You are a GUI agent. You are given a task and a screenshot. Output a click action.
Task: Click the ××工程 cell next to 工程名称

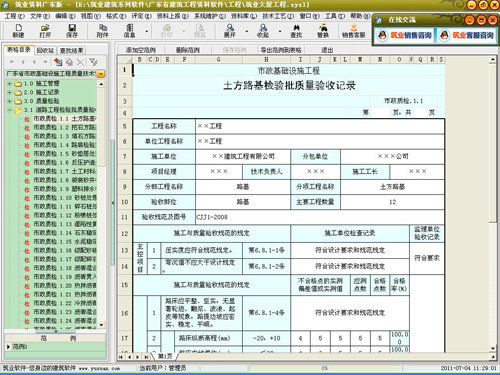320,126
